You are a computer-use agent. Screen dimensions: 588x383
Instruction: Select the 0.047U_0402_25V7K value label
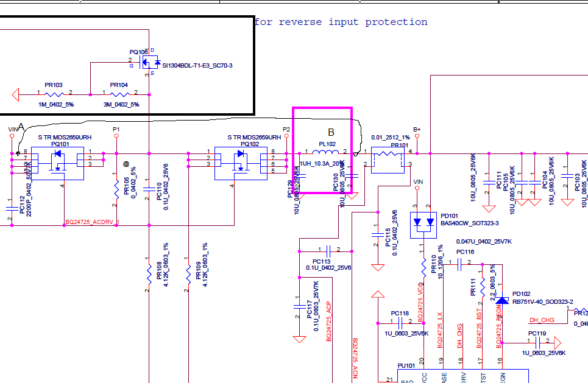484,242
